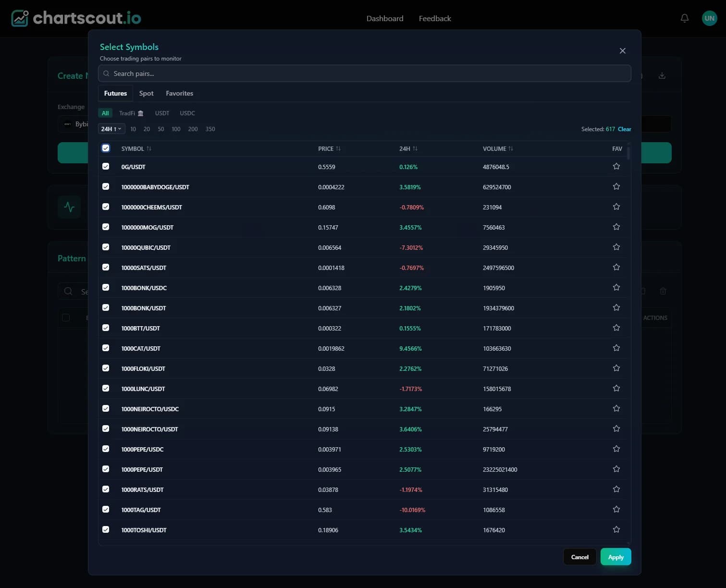This screenshot has width=726, height=588.
Task: Clear all 617 selected symbols
Action: pos(624,129)
